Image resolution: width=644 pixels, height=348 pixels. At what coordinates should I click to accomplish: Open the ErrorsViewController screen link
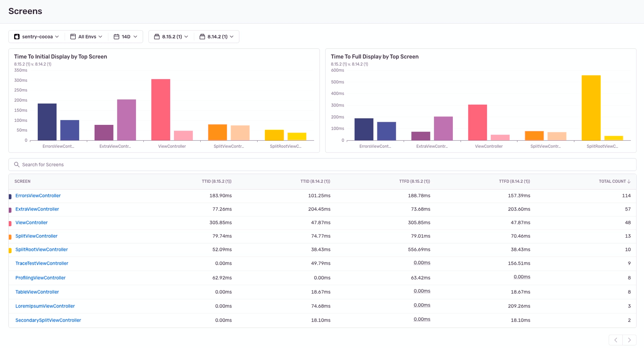tap(38, 196)
